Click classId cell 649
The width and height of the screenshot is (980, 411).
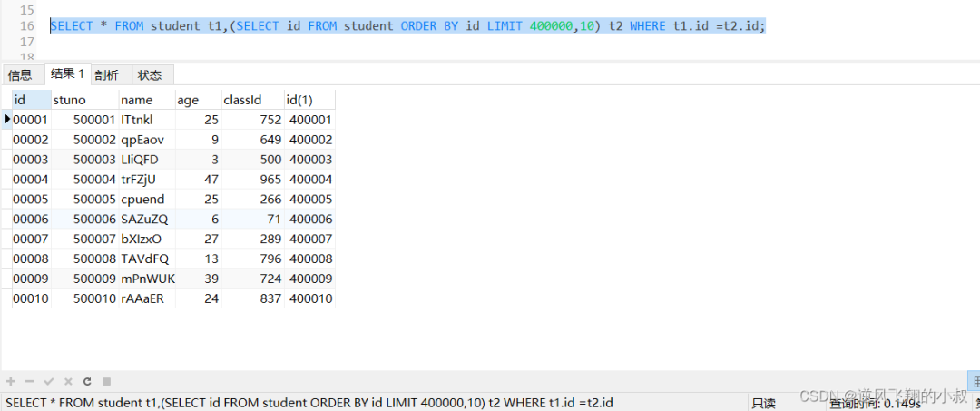(x=253, y=140)
